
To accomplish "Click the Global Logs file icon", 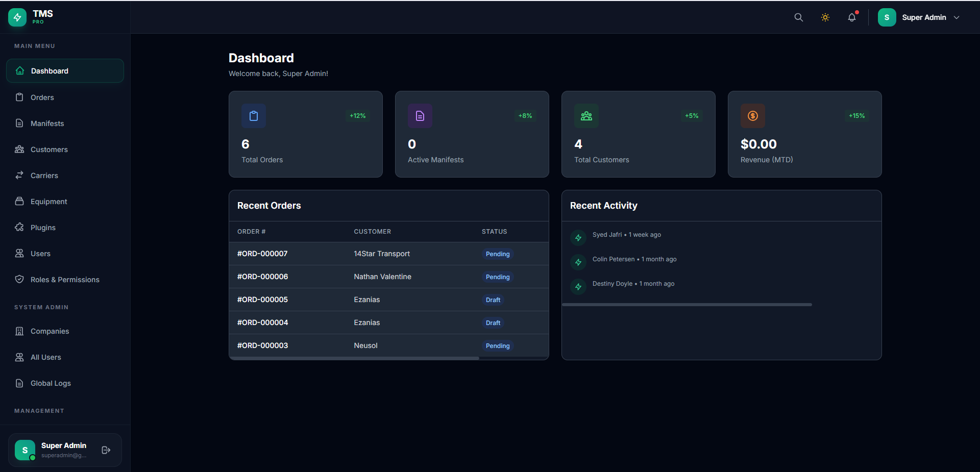I will pyautogui.click(x=19, y=383).
